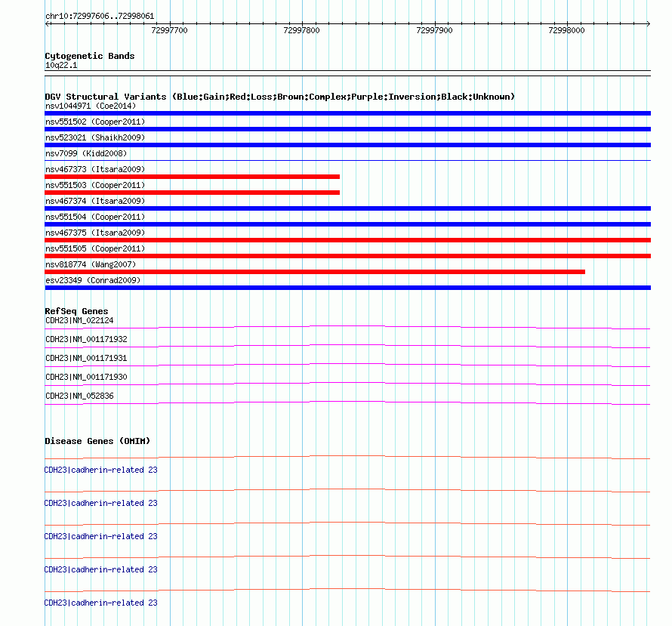Open variant nsv467373 (Itsara2009) label

coord(95,169)
